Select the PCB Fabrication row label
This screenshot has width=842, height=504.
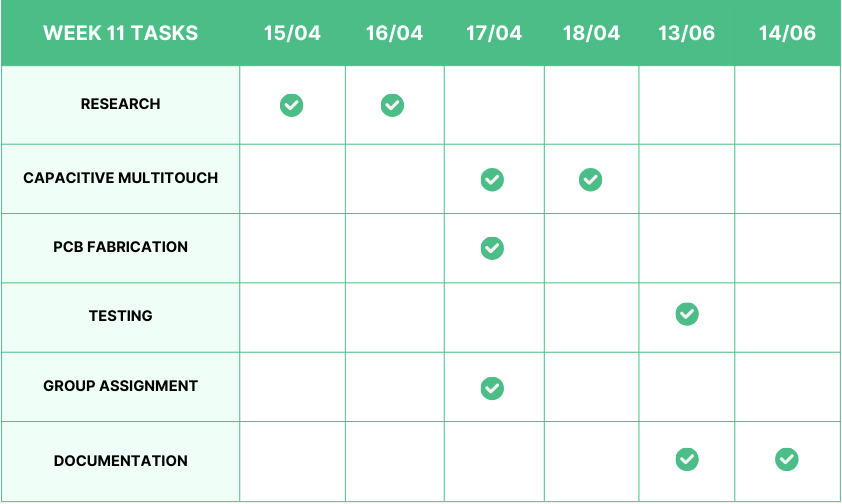120,247
